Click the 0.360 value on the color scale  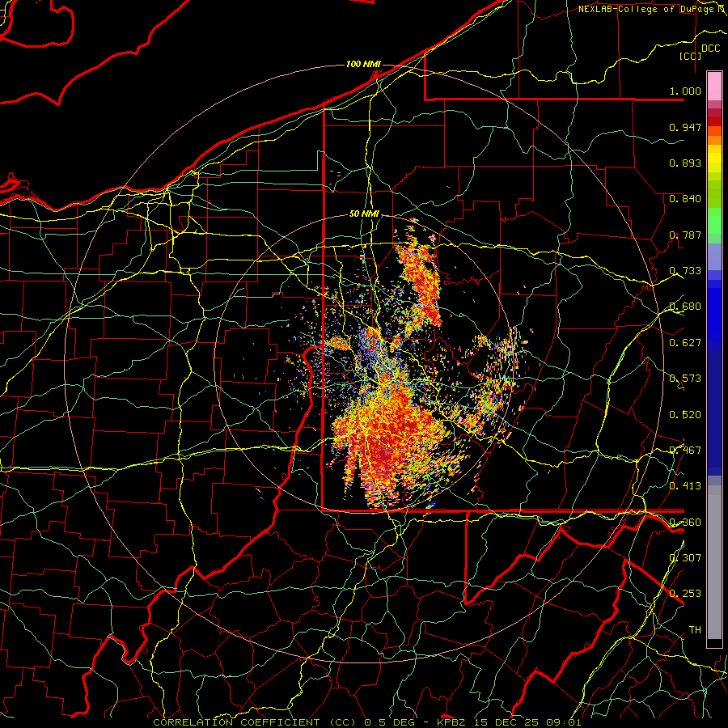point(685,523)
